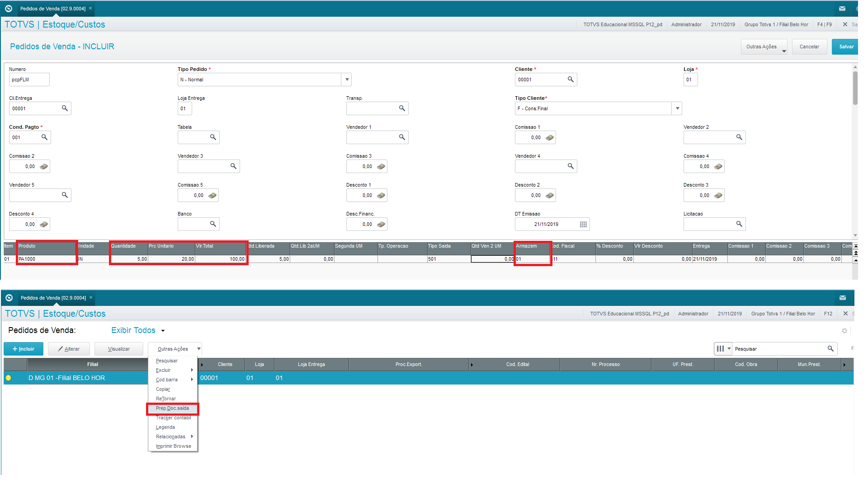Click Vendedor 3 search magnifier
Image resolution: width=868 pixels, height=488 pixels.
tap(233, 166)
